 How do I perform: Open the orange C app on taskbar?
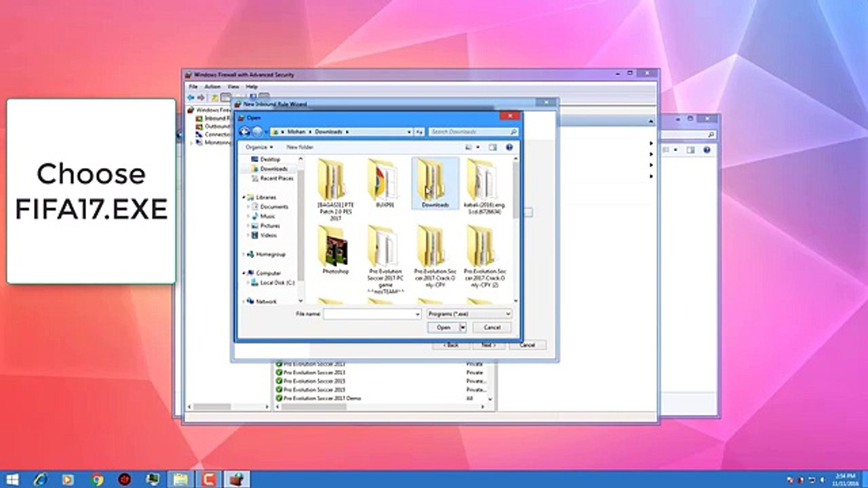tap(209, 479)
